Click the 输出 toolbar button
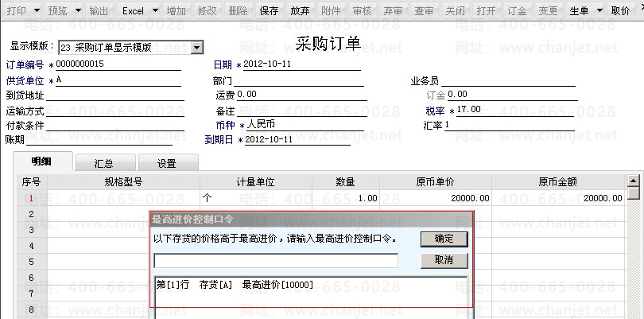The image size is (644, 319). tap(99, 10)
